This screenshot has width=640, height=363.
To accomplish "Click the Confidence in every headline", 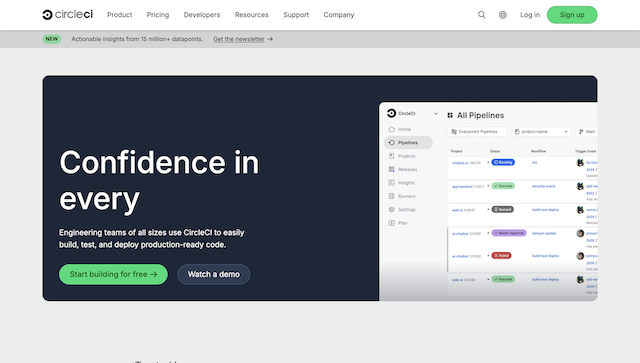I will [159, 180].
